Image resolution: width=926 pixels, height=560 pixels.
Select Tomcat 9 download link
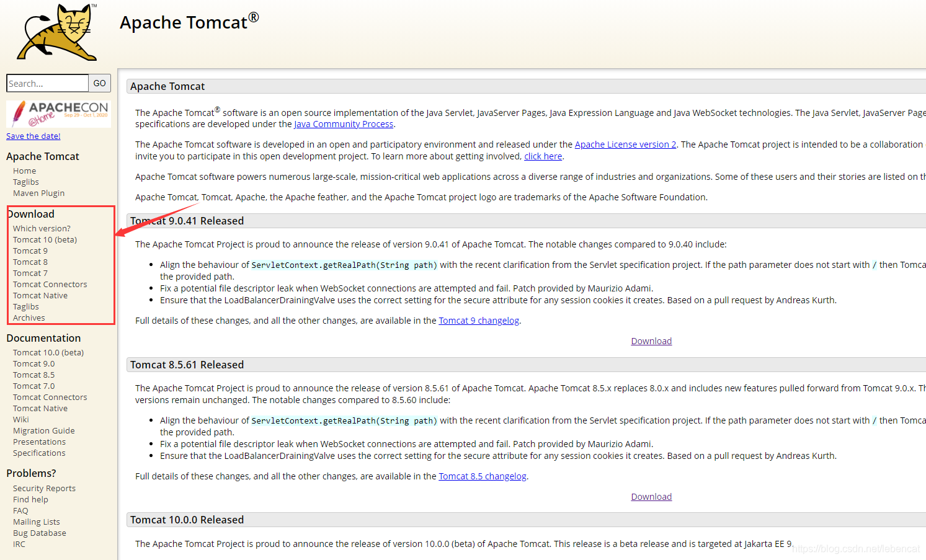pos(30,251)
